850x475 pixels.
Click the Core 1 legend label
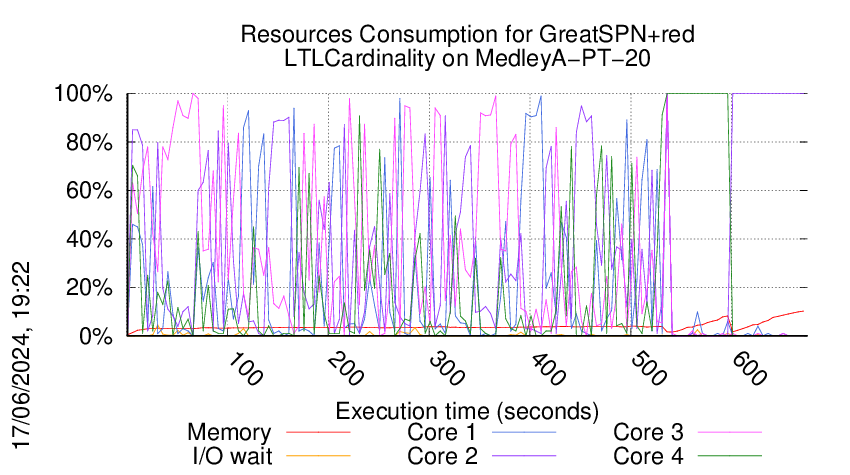441,433
